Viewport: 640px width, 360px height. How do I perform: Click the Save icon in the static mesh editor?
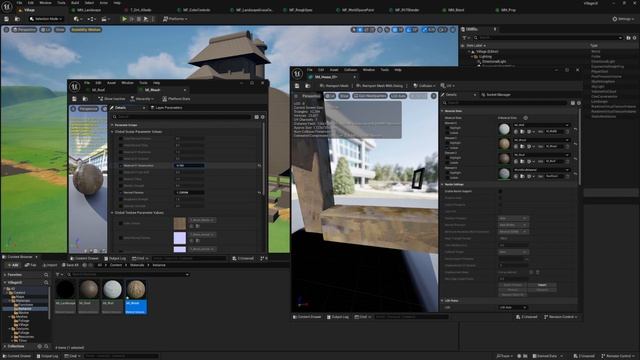click(297, 86)
